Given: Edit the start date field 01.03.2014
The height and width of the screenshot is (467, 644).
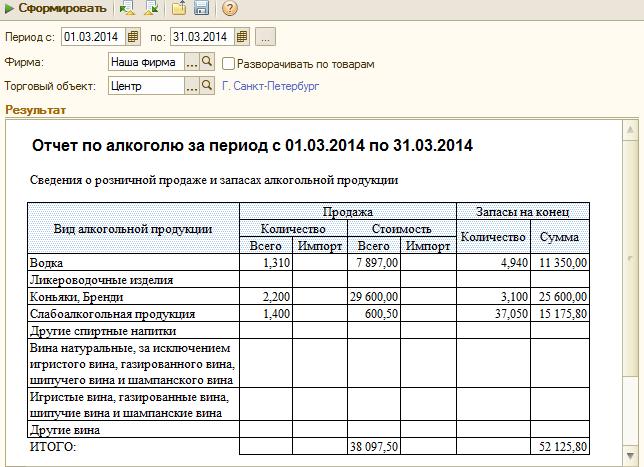Looking at the screenshot, I should click(93, 37).
